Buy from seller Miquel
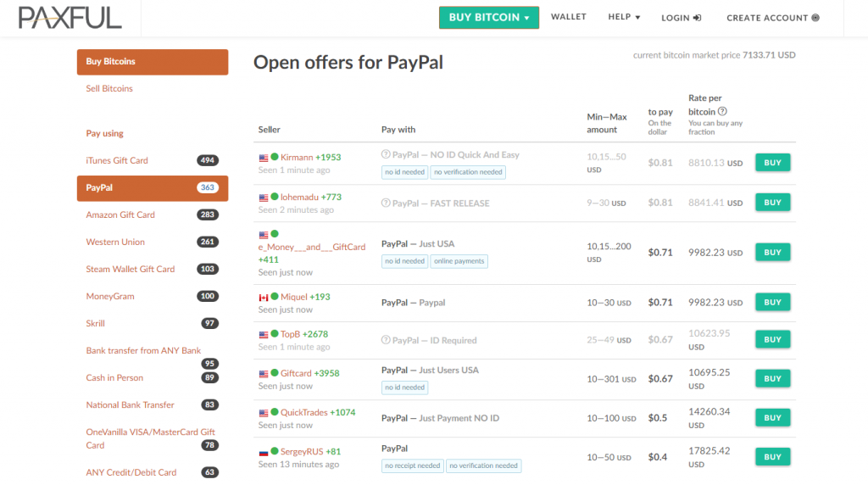868x485 pixels. pyautogui.click(x=773, y=303)
